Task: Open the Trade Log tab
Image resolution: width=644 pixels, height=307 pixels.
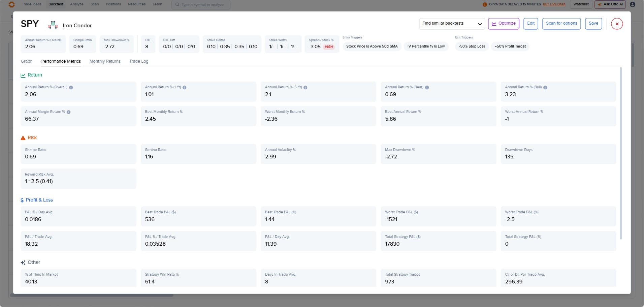Action: [x=139, y=61]
